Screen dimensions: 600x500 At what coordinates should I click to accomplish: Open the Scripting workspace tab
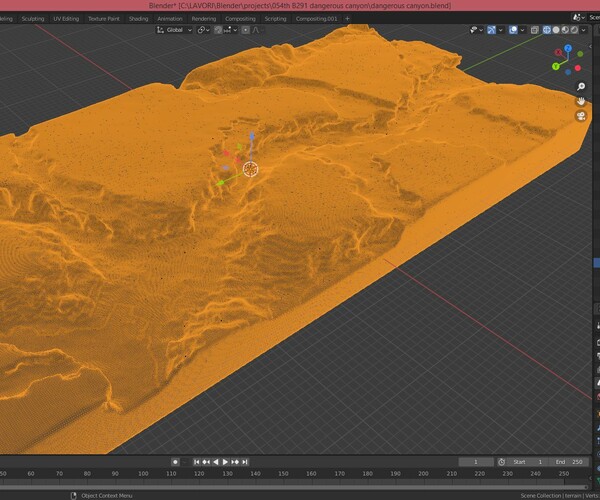pos(275,18)
